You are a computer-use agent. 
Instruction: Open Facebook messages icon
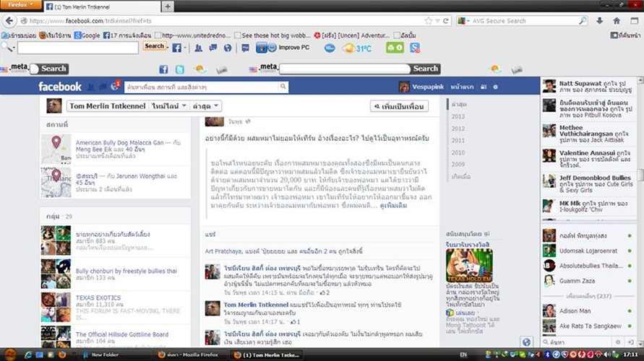103,87
